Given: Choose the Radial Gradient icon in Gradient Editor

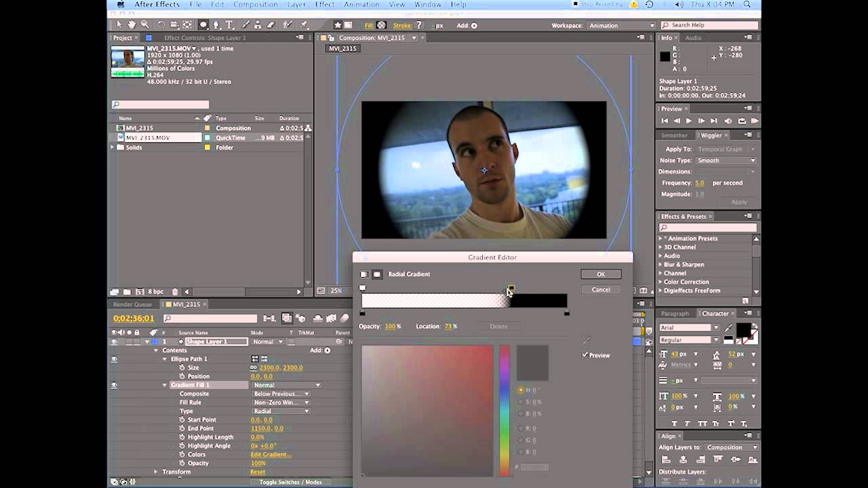Looking at the screenshot, I should (x=377, y=274).
